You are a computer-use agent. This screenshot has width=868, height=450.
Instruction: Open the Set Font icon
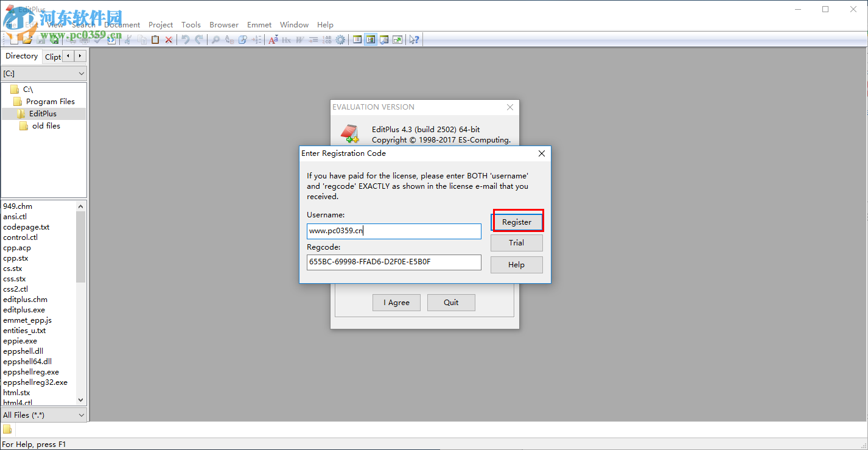[273, 40]
